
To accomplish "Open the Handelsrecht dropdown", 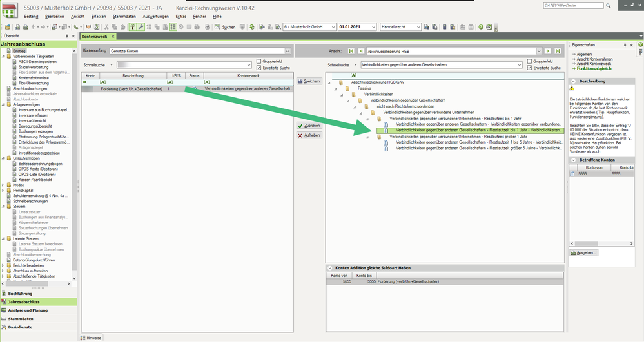I will click(418, 27).
